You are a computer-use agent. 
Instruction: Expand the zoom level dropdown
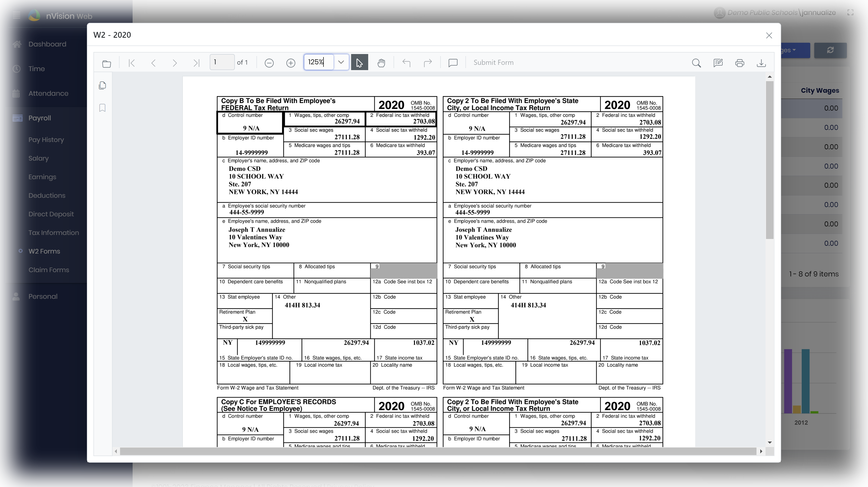(x=341, y=62)
